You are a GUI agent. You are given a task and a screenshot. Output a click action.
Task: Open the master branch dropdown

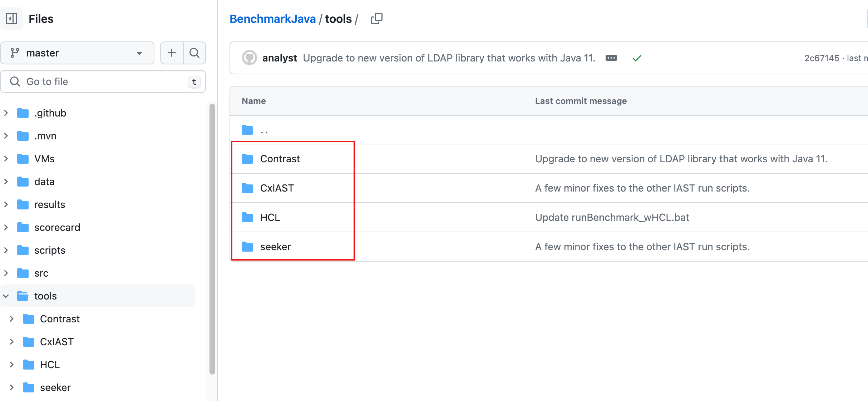click(x=77, y=53)
